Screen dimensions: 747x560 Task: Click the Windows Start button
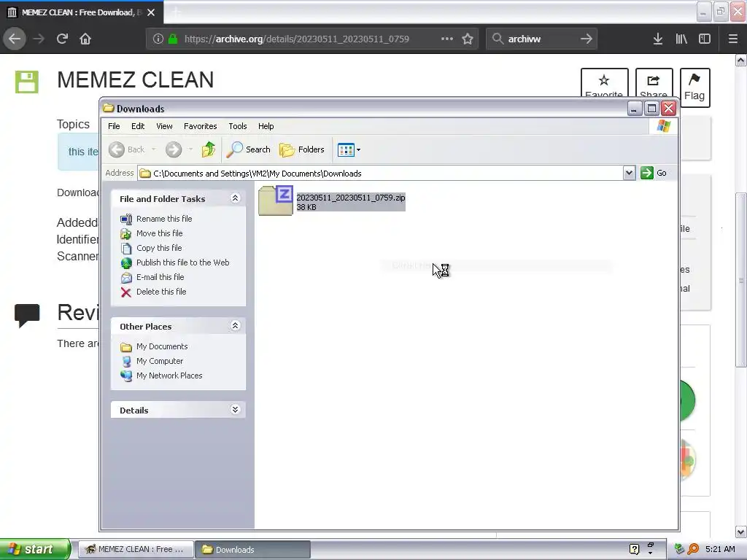(x=35, y=549)
